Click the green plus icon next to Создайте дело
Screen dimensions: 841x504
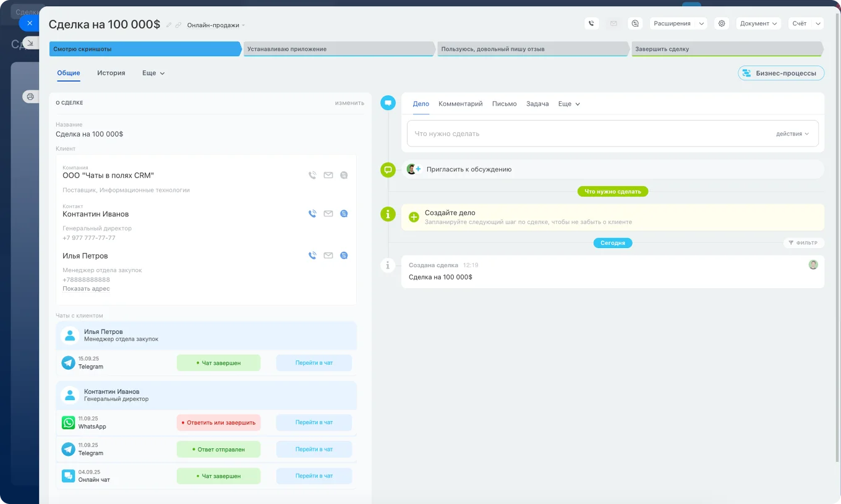(x=413, y=217)
